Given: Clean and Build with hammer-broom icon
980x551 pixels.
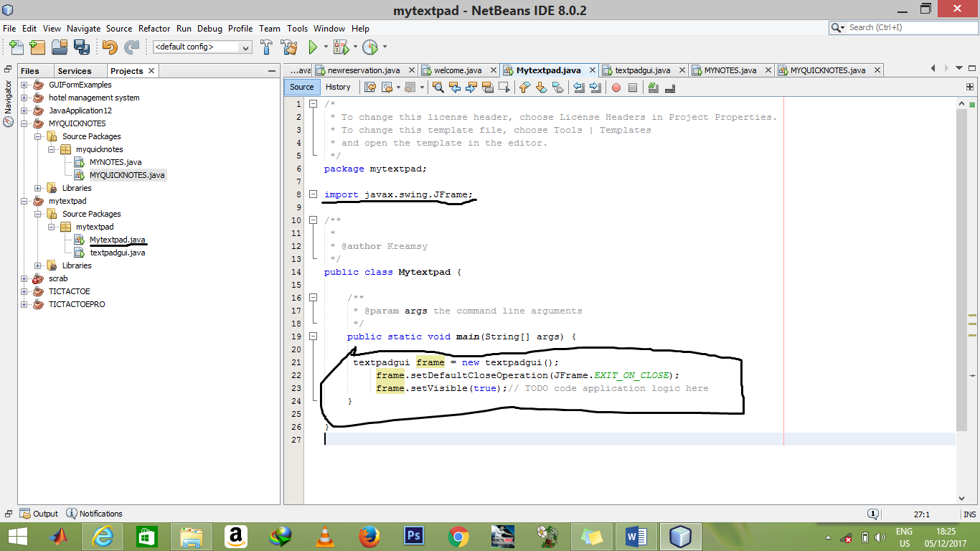Looking at the screenshot, I should (x=289, y=47).
